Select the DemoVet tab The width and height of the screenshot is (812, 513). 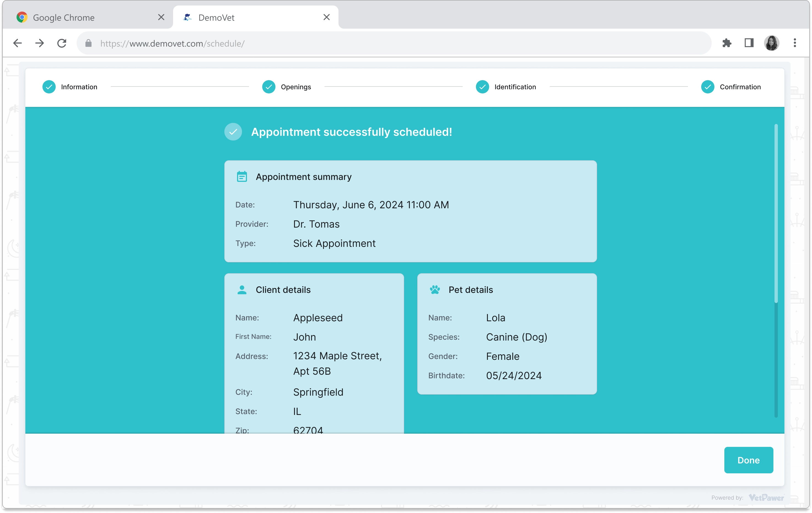pyautogui.click(x=255, y=17)
